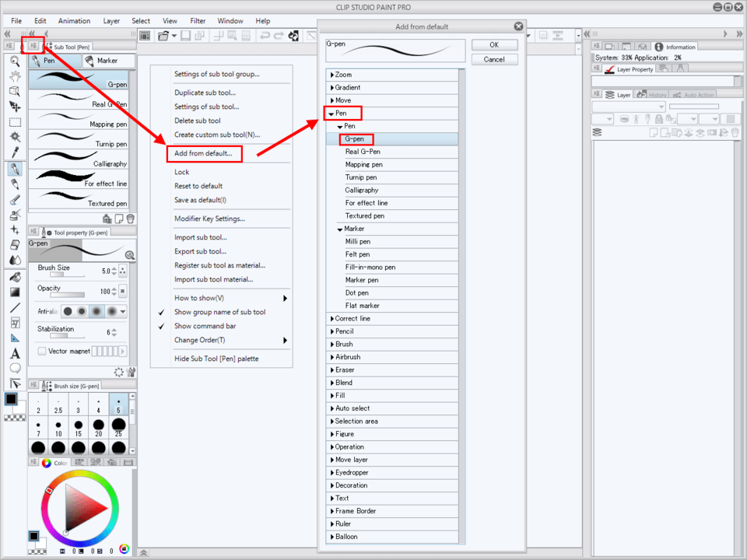Enable the Vector magnet checkbox

pyautogui.click(x=42, y=352)
